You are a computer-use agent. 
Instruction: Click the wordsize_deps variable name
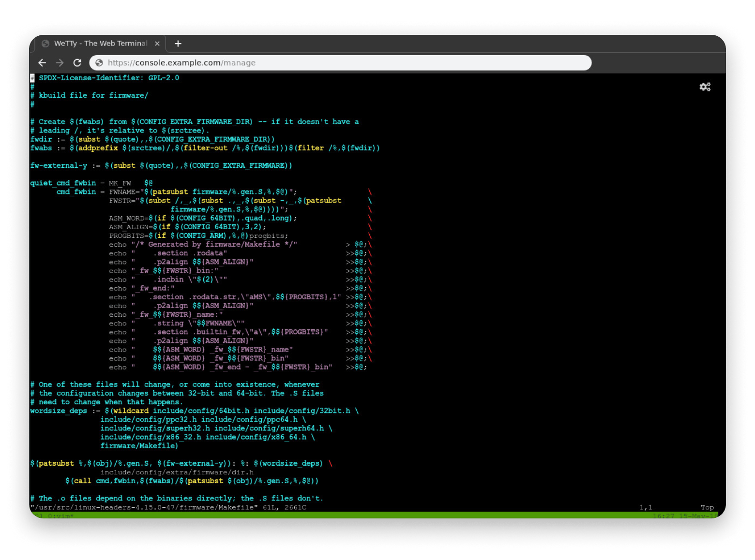58,411
